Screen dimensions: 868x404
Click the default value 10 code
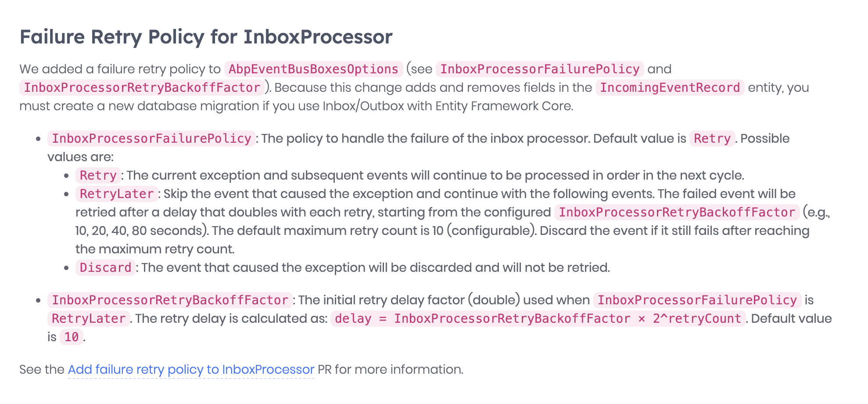click(71, 337)
